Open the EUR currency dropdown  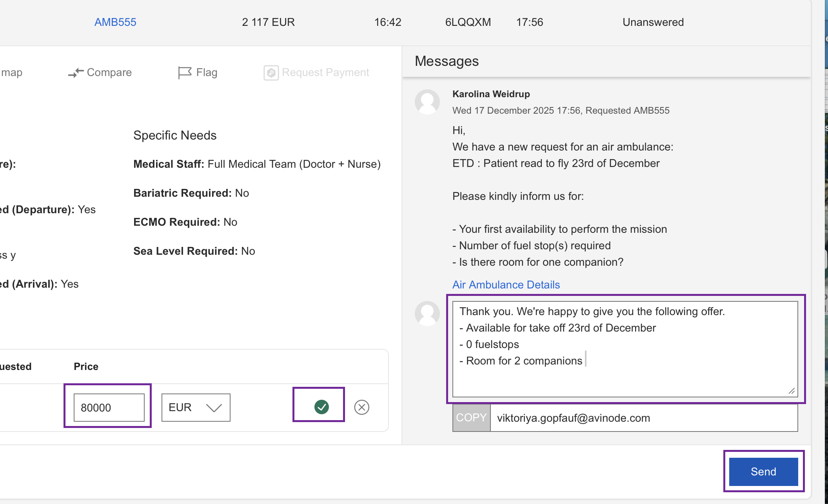pyautogui.click(x=195, y=408)
